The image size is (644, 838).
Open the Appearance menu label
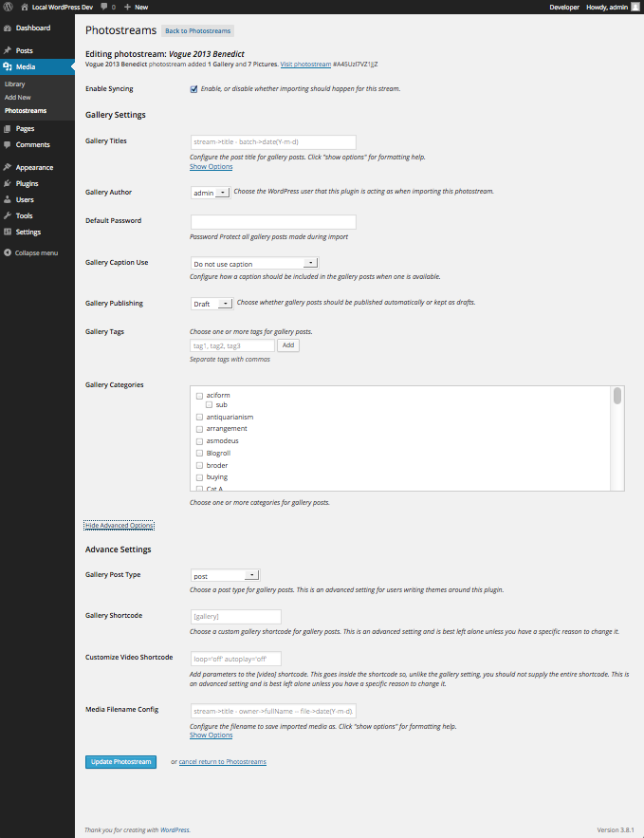(x=35, y=167)
